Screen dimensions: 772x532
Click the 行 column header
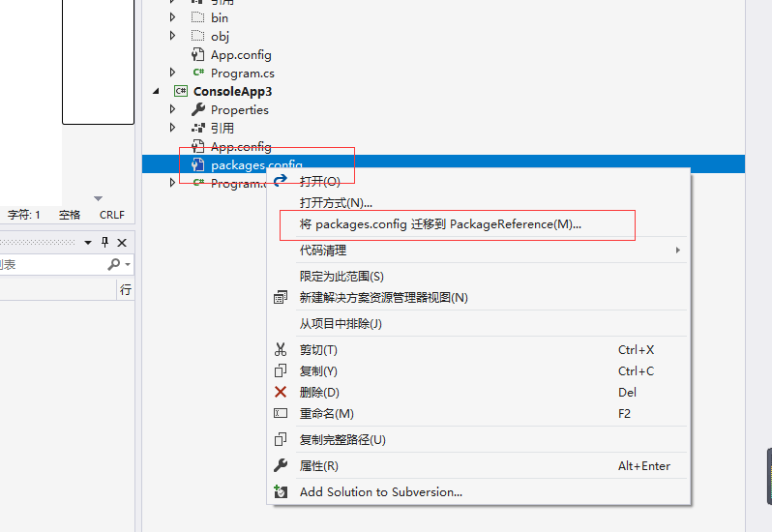point(125,290)
